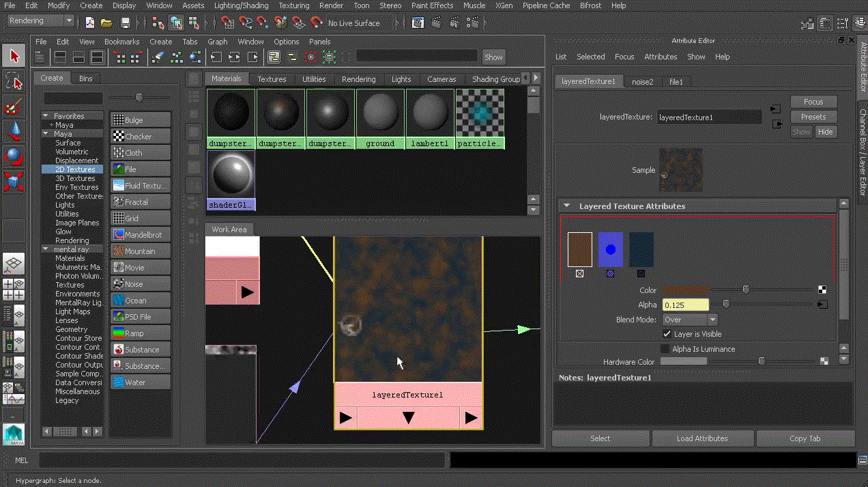The image size is (868, 487).
Task: Create a Checker texture node
Action: (141, 136)
